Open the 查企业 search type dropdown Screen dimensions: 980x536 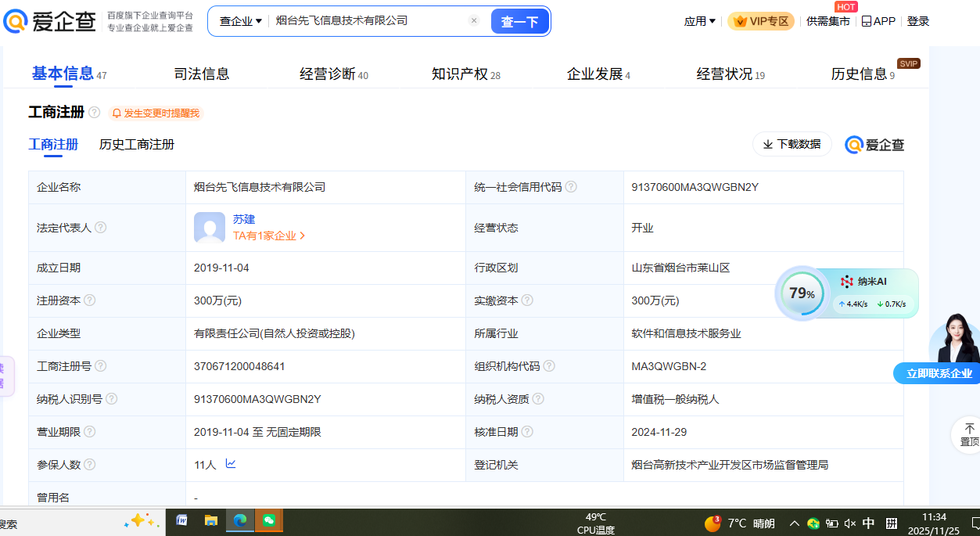240,21
